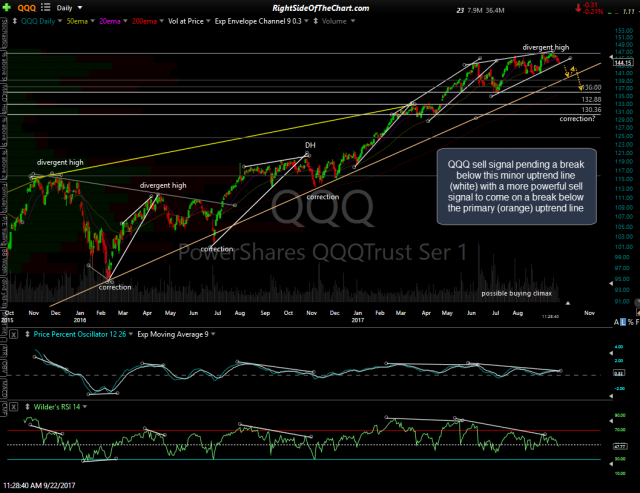Close the Wilder's RSI pane
This screenshot has width=640, height=493.
[x=13, y=407]
